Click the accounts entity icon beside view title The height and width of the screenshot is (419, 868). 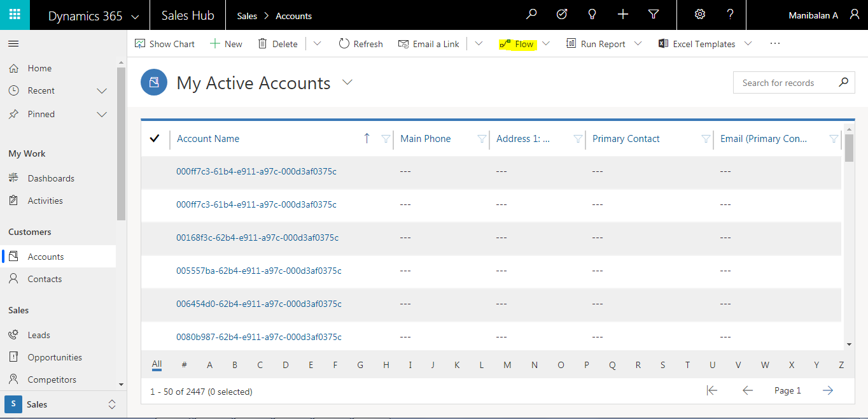pyautogui.click(x=154, y=83)
